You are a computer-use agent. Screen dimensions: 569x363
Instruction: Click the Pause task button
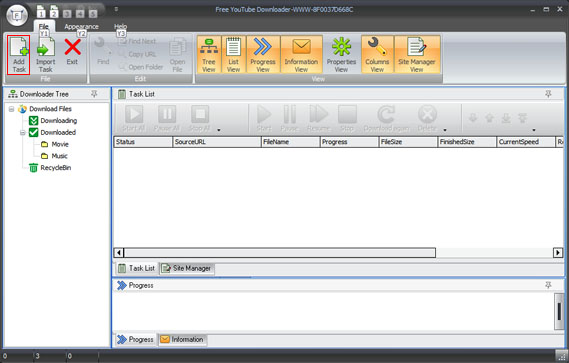click(x=289, y=118)
